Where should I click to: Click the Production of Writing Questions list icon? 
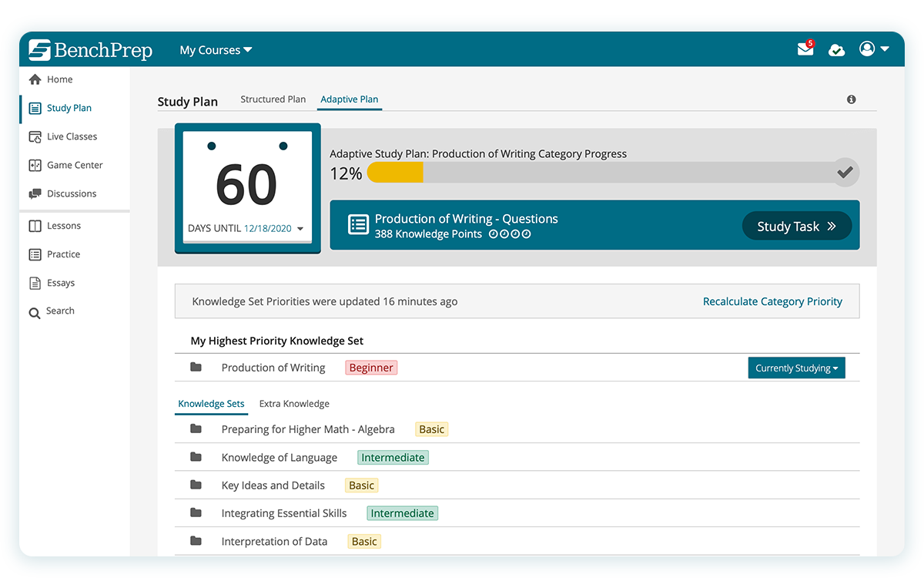tap(358, 224)
